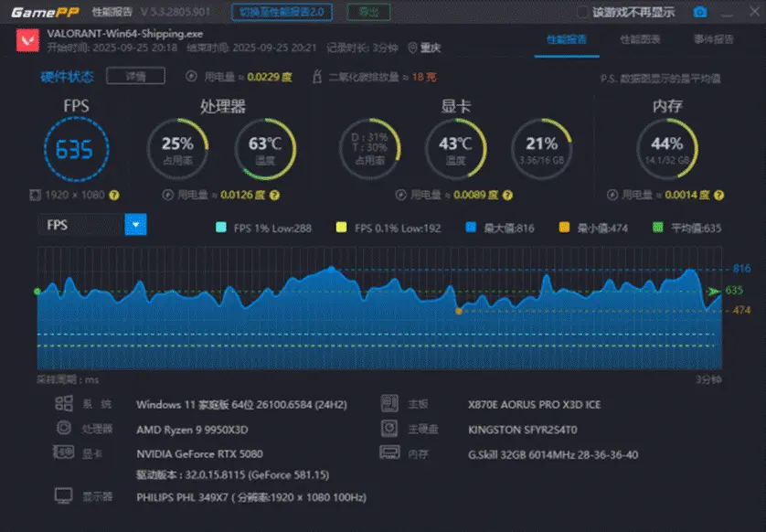Click the 最大值 blue legend color swatch

471,228
